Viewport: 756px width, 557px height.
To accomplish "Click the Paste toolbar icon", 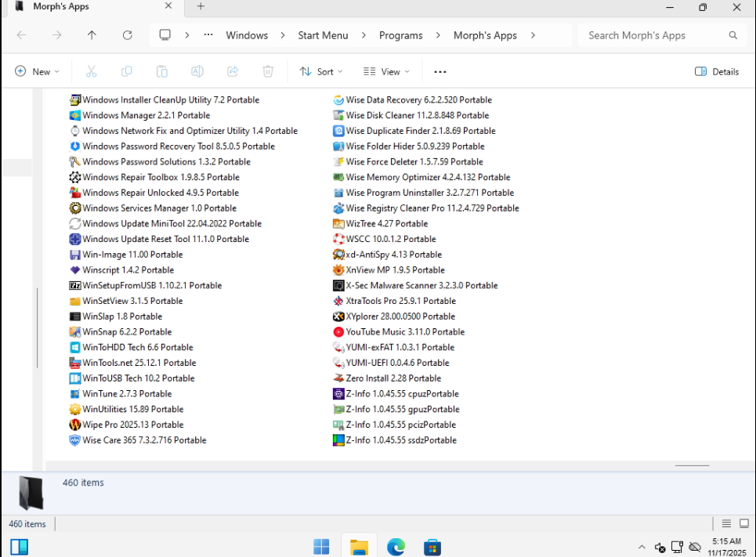I will pyautogui.click(x=162, y=71).
